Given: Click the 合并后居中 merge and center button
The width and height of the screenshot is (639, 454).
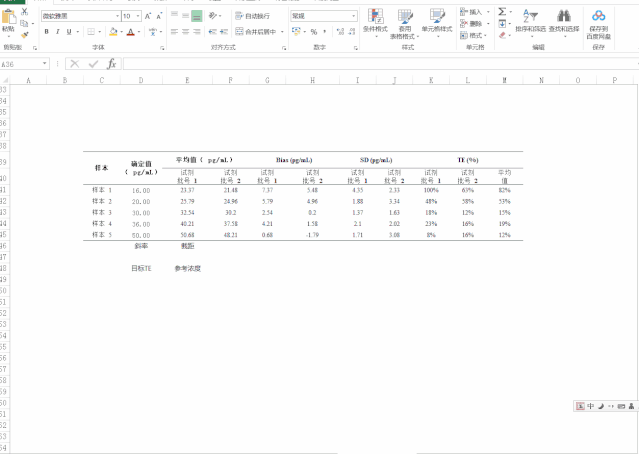Looking at the screenshot, I should (259, 31).
